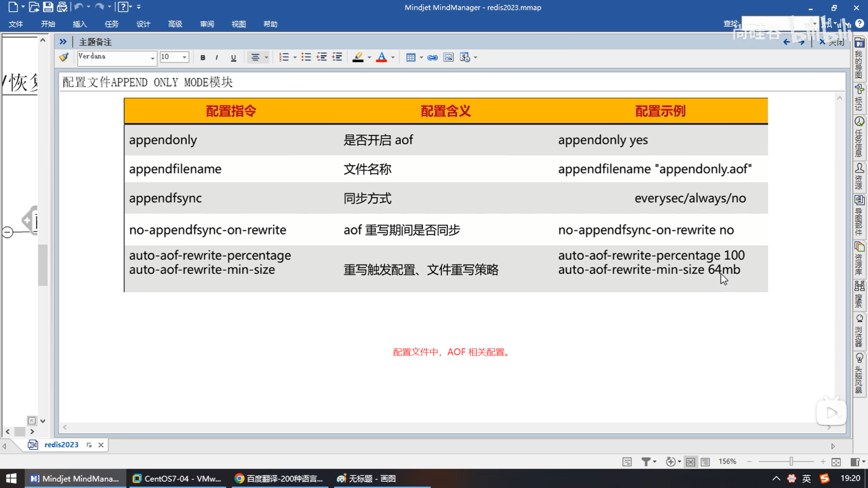The height and width of the screenshot is (488, 868).
Task: Toggle bold formatting
Action: pos(203,57)
